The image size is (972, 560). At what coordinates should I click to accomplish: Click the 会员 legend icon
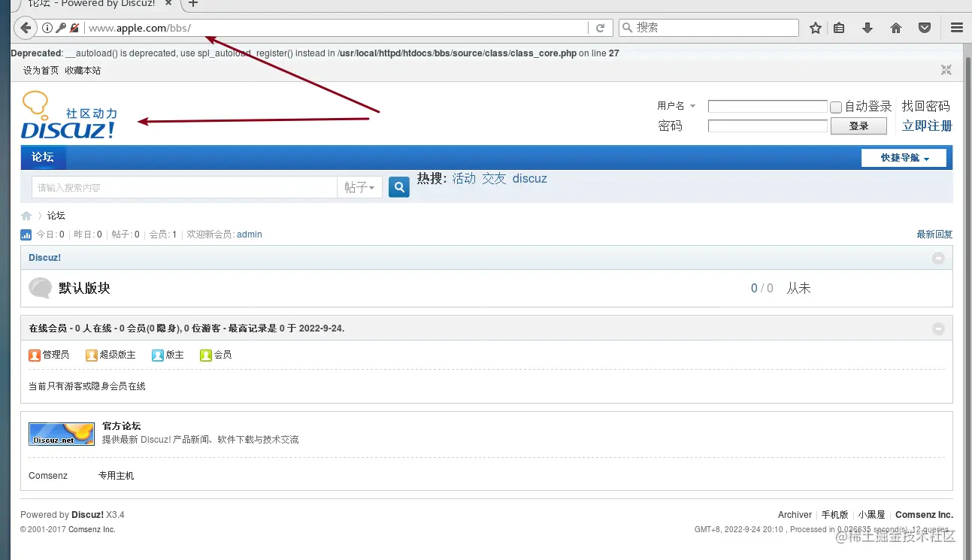206,355
